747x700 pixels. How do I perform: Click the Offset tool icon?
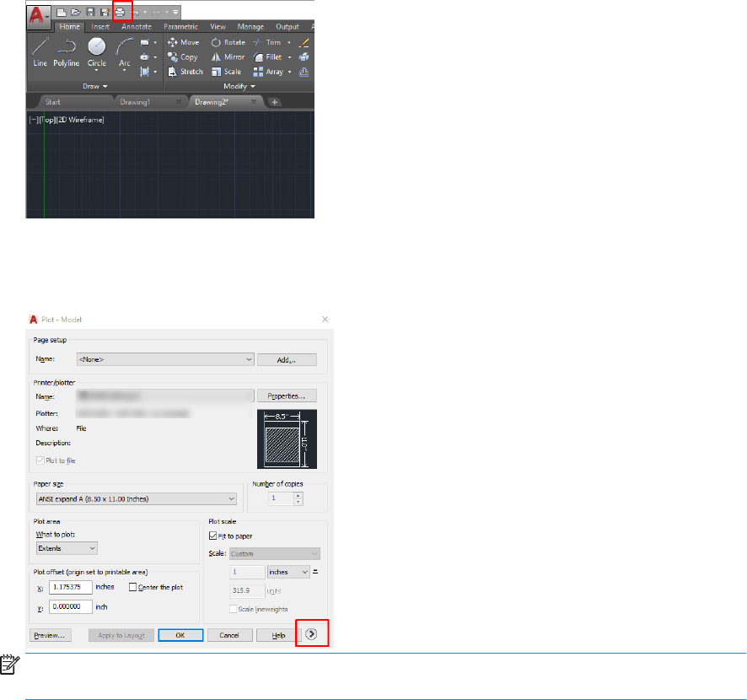coord(304,72)
